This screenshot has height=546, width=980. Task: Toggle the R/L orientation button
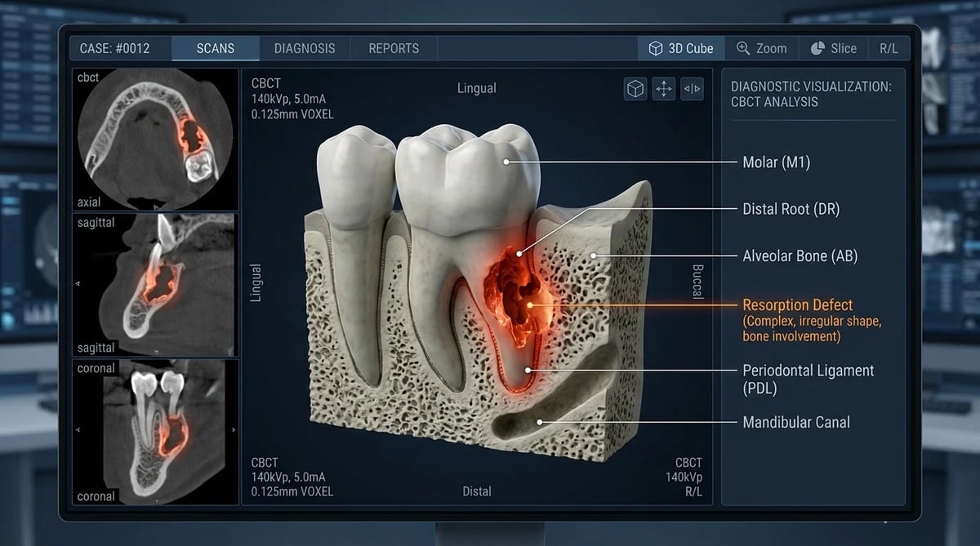point(889,48)
